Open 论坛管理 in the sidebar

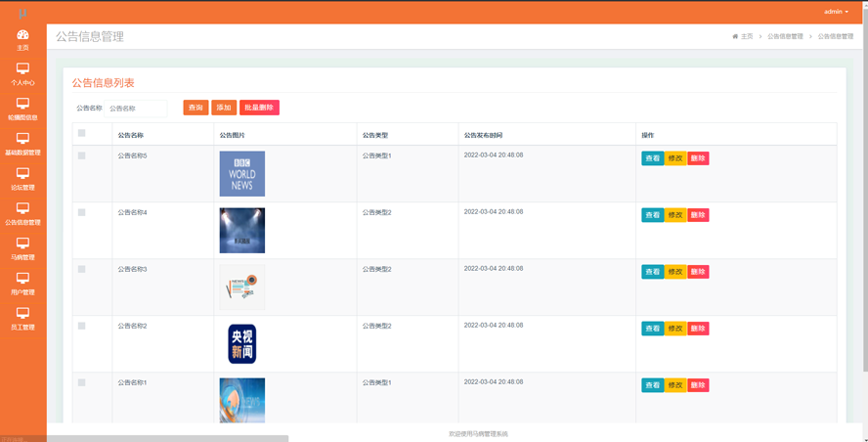pos(22,180)
